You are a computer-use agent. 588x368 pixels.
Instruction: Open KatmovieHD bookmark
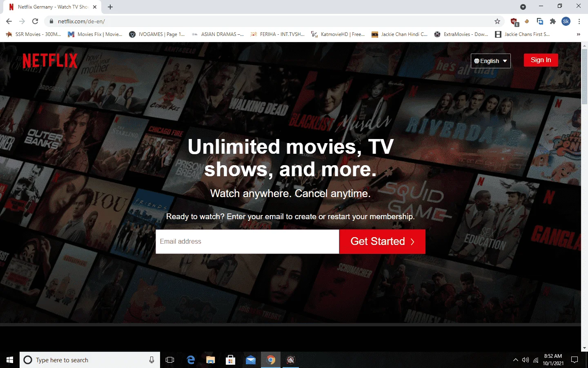click(x=338, y=34)
